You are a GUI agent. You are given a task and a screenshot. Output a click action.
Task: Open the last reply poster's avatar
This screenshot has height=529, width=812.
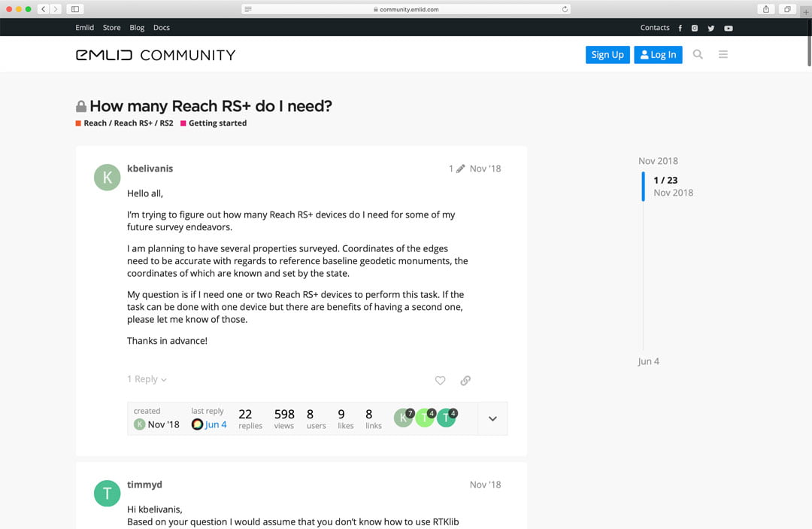(197, 424)
